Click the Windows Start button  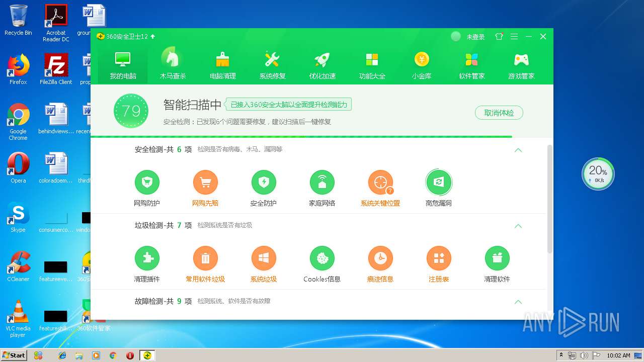pyautogui.click(x=14, y=355)
